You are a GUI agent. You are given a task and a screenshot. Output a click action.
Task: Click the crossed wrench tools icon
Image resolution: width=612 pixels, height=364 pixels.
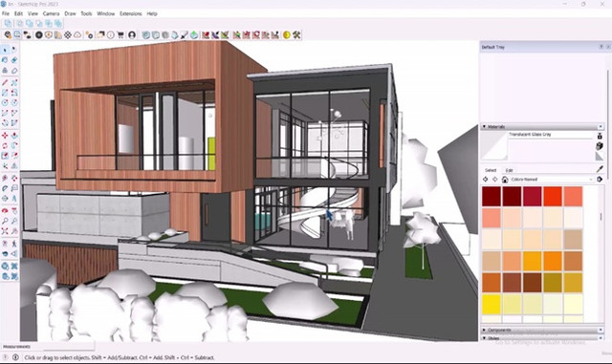tap(296, 35)
